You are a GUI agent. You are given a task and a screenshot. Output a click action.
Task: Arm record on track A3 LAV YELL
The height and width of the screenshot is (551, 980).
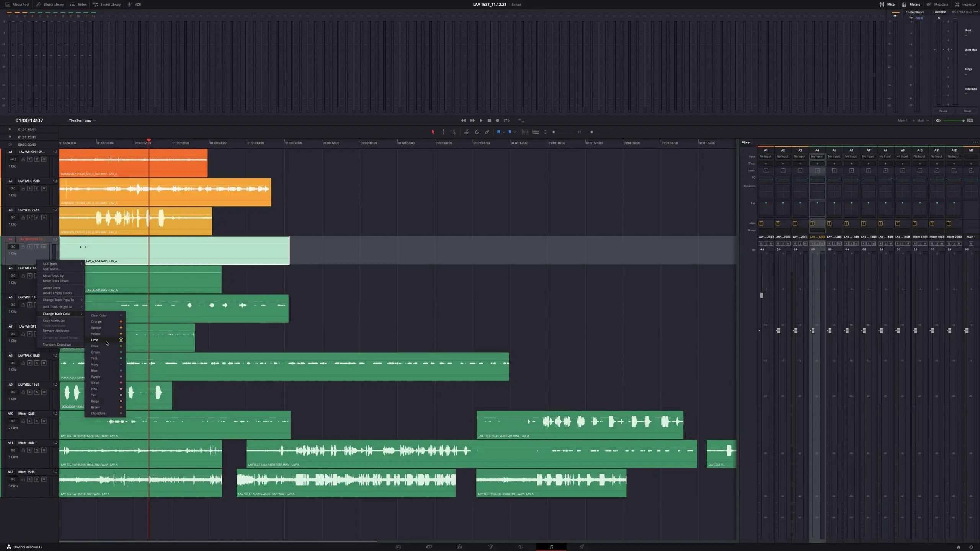pyautogui.click(x=29, y=217)
